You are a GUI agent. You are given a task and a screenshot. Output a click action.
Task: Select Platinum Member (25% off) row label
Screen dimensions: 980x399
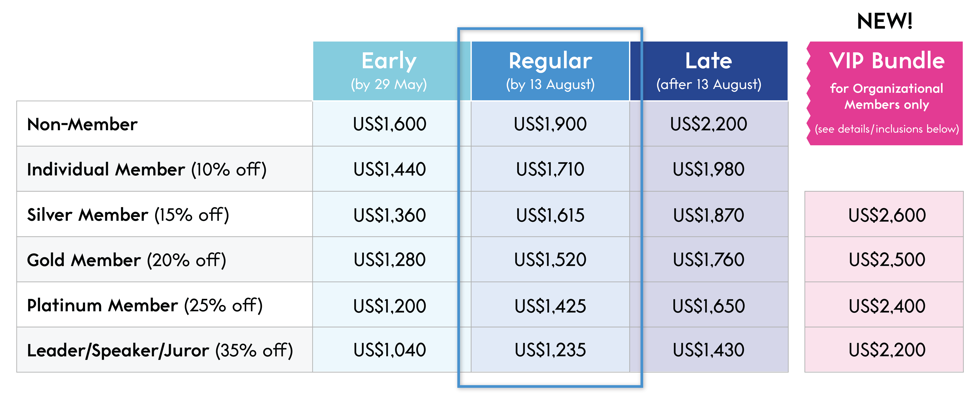point(145,305)
